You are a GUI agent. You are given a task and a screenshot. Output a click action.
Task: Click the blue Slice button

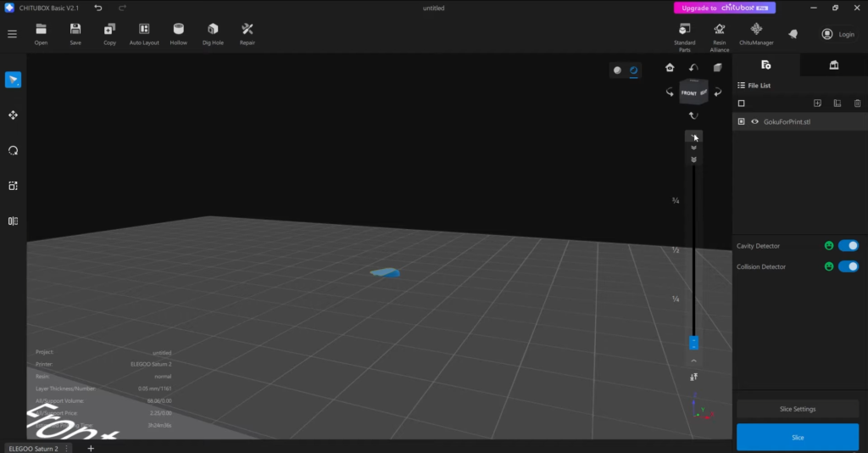(x=797, y=437)
